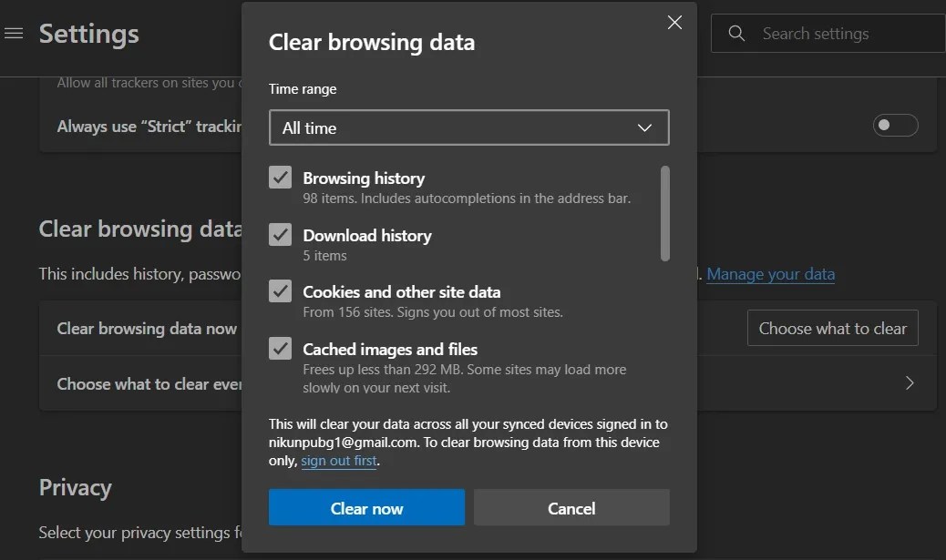The width and height of the screenshot is (946, 560).
Task: Uncheck Download history
Action: (x=280, y=235)
